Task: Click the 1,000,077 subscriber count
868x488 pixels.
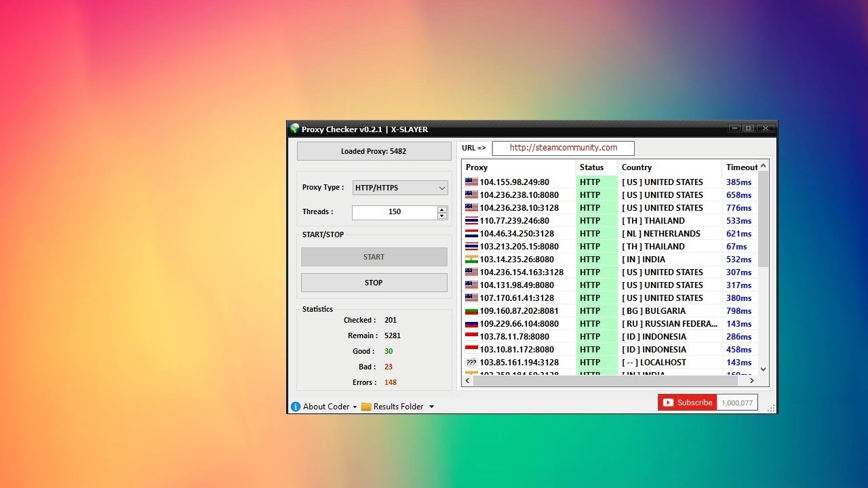Action: pyautogui.click(x=737, y=403)
